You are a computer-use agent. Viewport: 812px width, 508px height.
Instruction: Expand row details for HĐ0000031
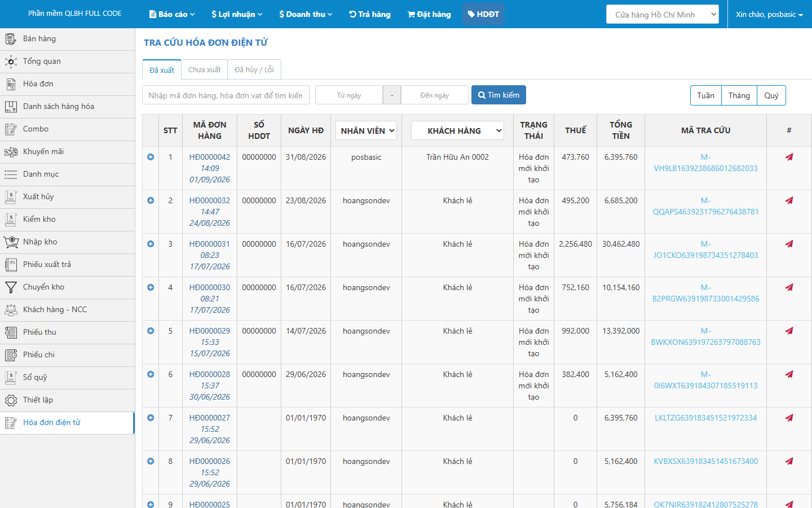coord(151,244)
